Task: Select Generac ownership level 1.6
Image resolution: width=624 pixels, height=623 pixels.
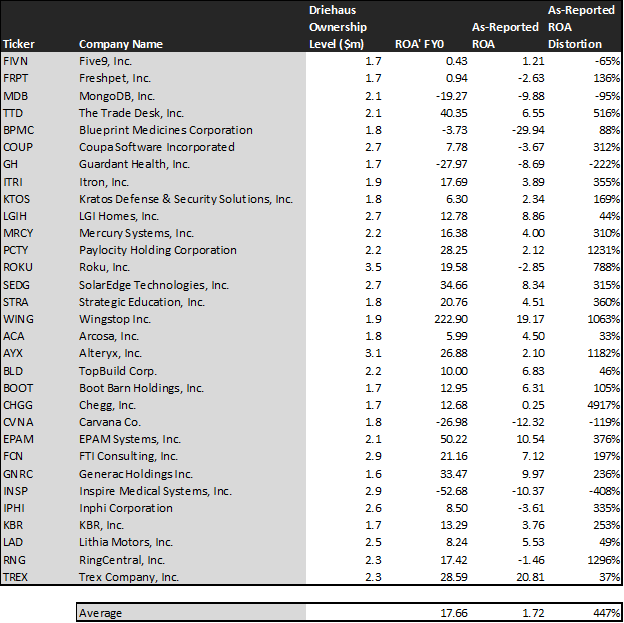Action: point(373,474)
